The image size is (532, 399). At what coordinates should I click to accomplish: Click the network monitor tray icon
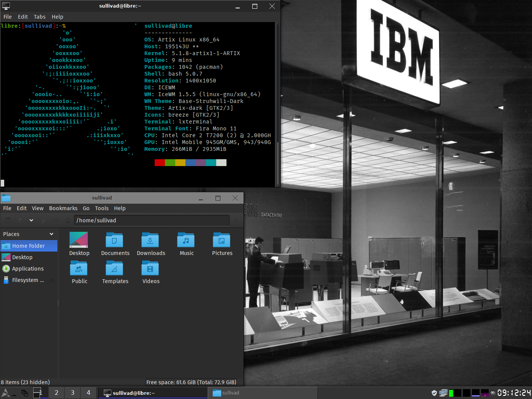click(443, 393)
